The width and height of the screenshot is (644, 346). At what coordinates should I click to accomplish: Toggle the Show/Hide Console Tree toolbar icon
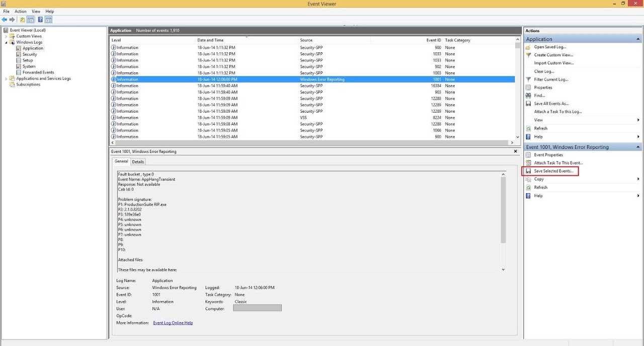click(x=31, y=20)
